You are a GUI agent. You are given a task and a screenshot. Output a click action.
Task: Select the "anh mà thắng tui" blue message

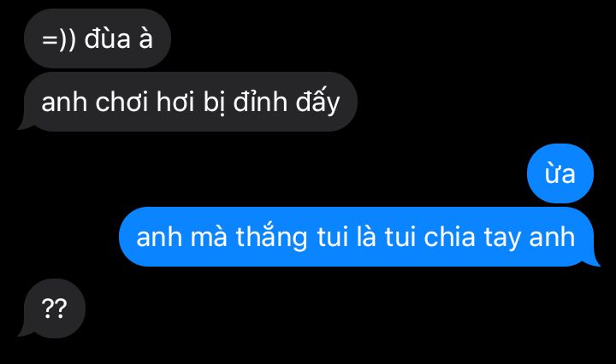point(359,237)
